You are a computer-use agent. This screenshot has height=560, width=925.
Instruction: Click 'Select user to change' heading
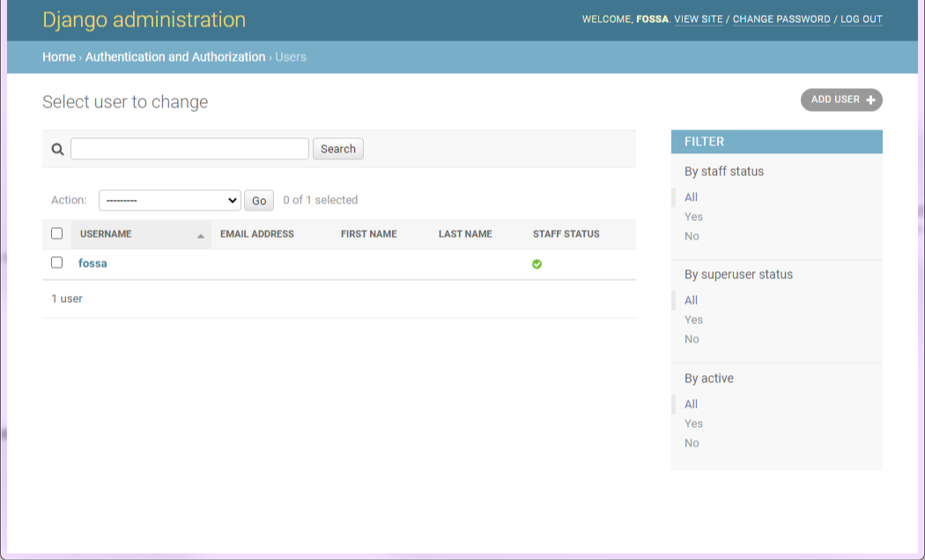coord(125,102)
